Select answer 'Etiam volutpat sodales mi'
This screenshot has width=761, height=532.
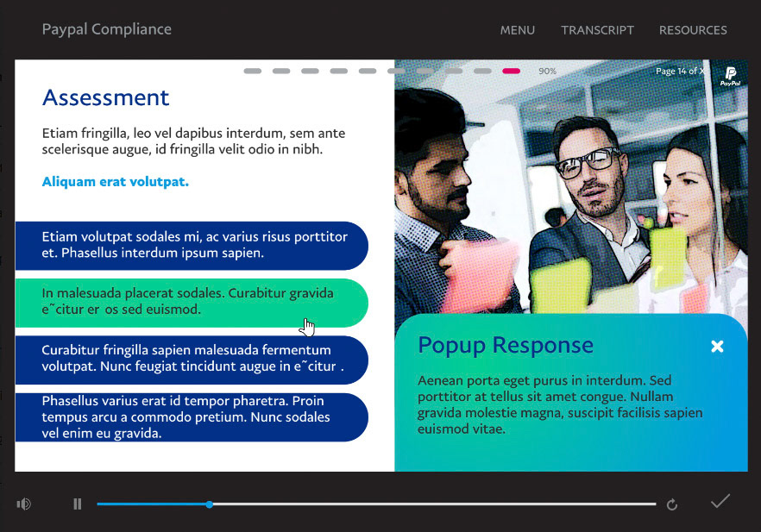click(192, 246)
